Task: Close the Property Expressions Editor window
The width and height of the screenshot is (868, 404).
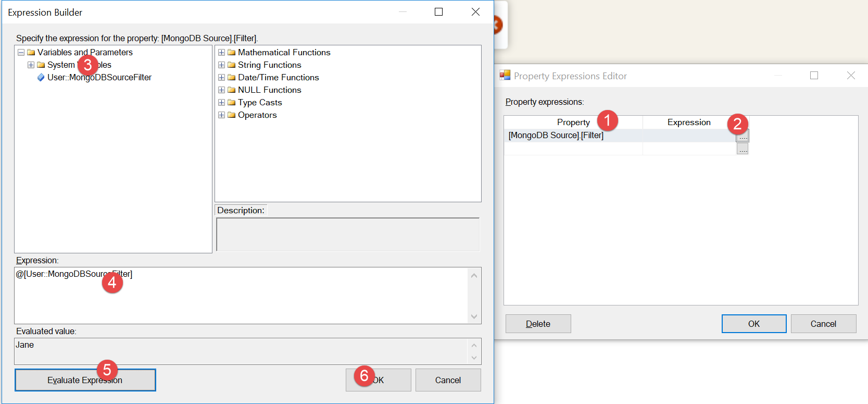Action: coord(851,76)
